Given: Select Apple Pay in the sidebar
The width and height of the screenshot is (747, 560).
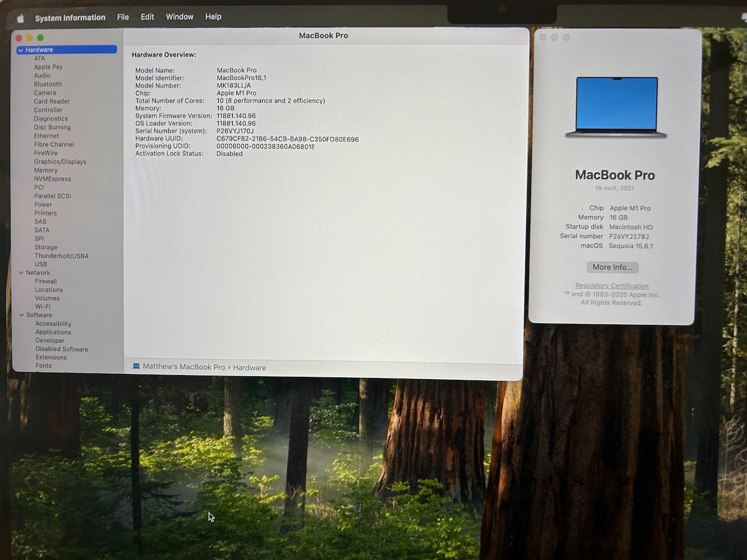Looking at the screenshot, I should (x=48, y=67).
